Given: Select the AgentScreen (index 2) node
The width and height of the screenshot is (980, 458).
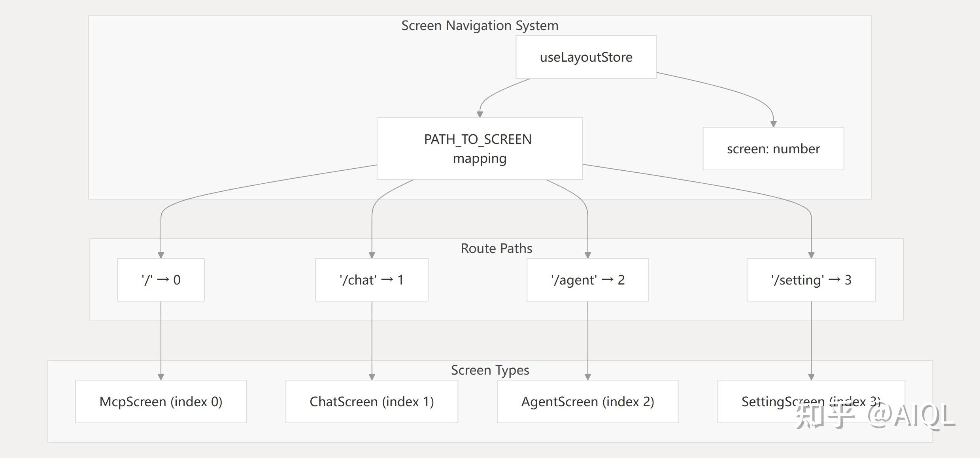Looking at the screenshot, I should pos(588,401).
